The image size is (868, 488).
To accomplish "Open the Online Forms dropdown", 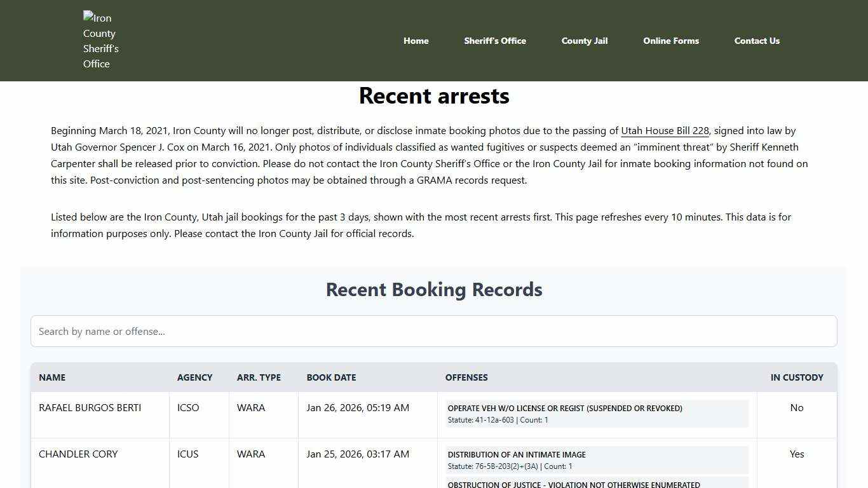I will pos(671,41).
